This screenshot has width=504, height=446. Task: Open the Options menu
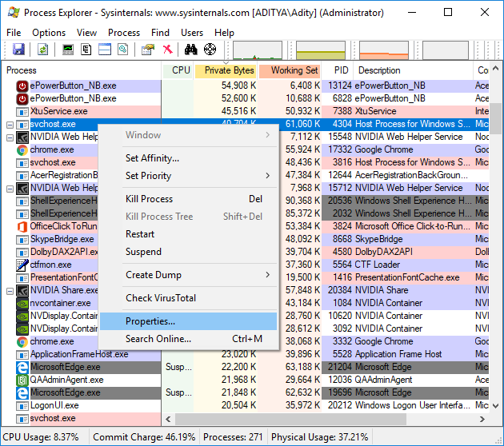49,33
